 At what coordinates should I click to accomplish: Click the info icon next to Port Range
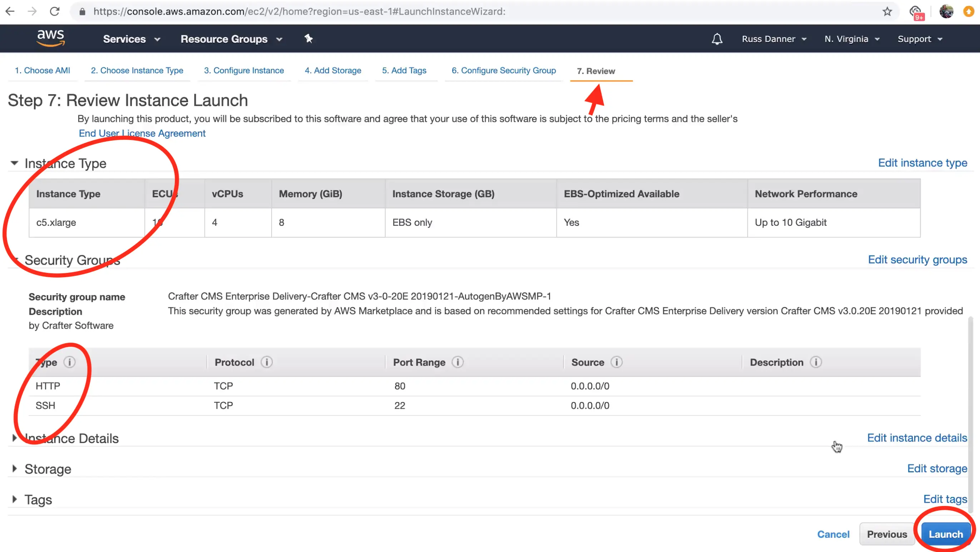tap(458, 362)
